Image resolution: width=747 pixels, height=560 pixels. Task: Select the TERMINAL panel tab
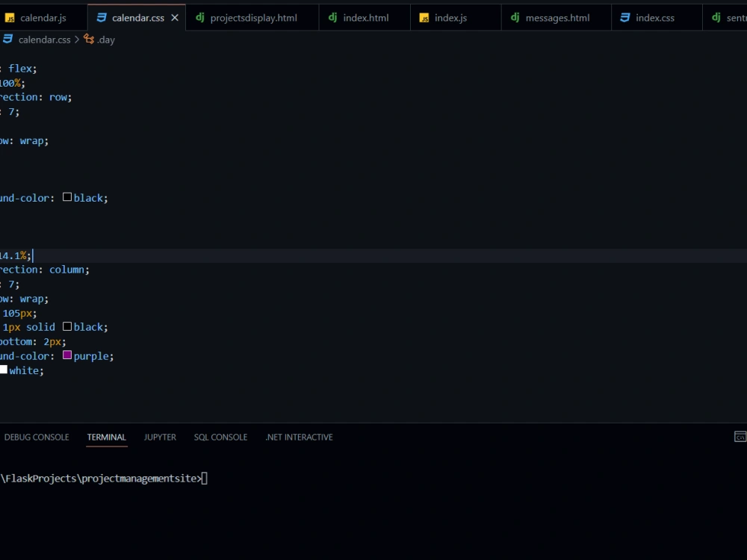107,437
